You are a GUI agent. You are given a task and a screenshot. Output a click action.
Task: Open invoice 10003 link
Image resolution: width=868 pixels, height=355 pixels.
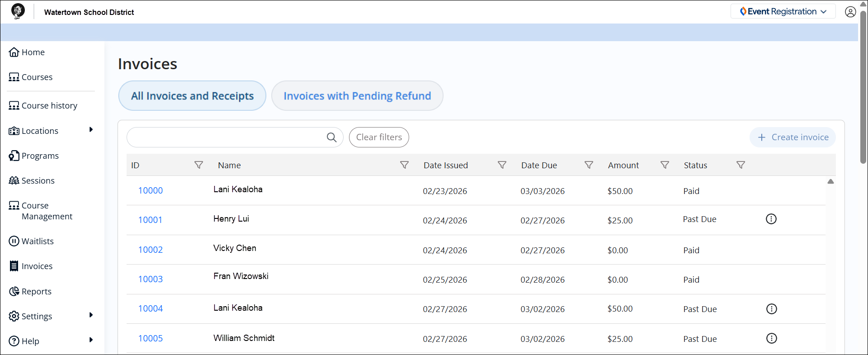coord(151,279)
